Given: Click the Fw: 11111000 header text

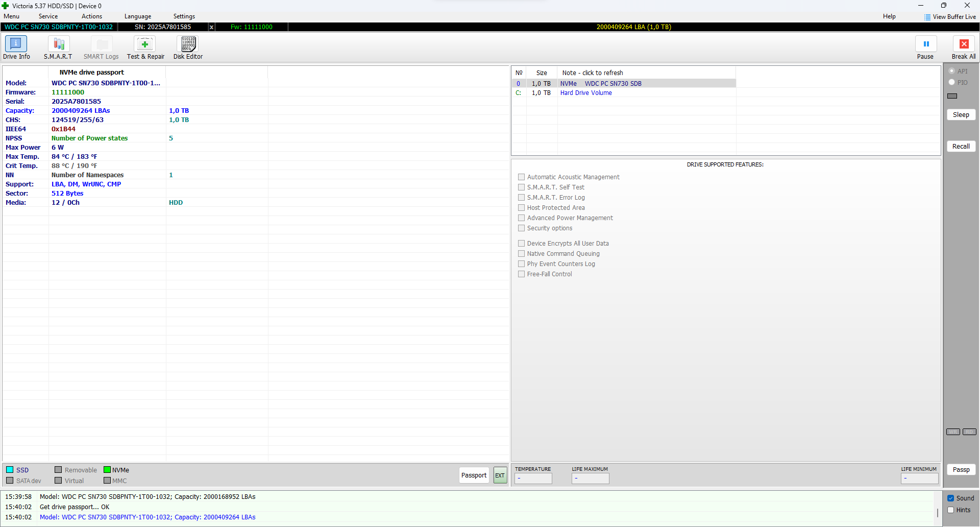Looking at the screenshot, I should coord(252,27).
